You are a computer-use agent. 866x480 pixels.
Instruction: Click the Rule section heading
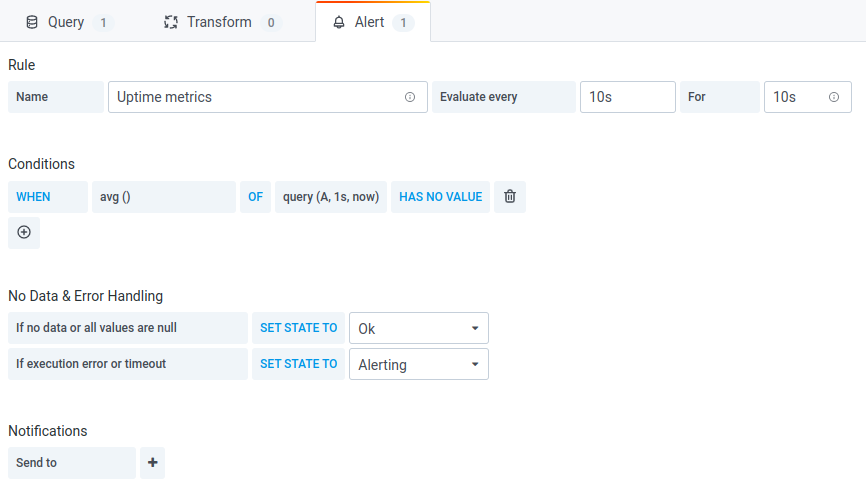[x=22, y=65]
